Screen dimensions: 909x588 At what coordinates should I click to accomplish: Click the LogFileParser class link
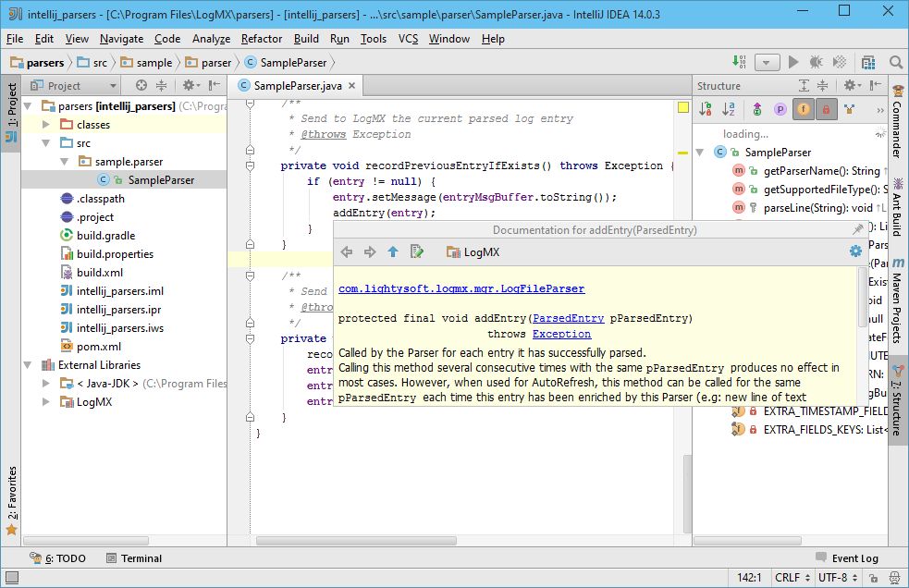tap(461, 288)
